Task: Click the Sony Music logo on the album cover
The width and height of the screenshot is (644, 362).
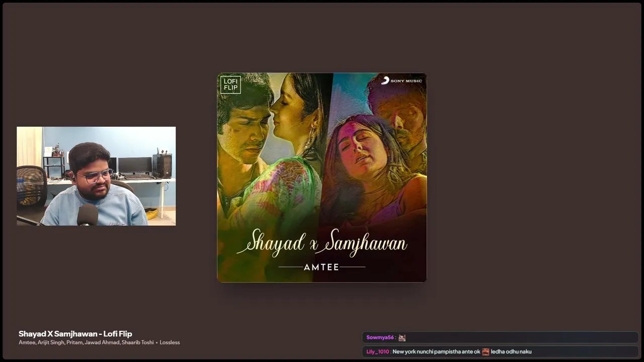Action: 401,80
